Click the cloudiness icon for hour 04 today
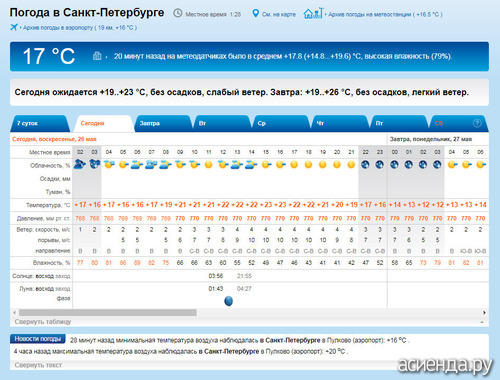Image resolution: width=500 pixels, height=380 pixels. [x=109, y=164]
